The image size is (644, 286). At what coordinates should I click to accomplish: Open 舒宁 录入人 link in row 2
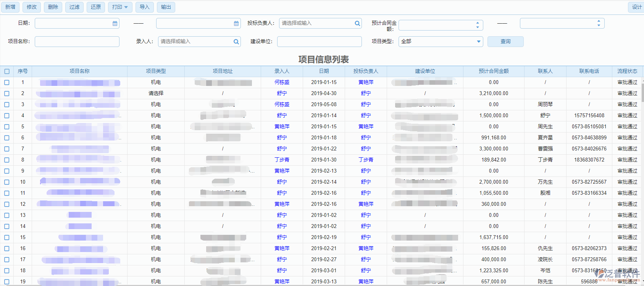(282, 94)
